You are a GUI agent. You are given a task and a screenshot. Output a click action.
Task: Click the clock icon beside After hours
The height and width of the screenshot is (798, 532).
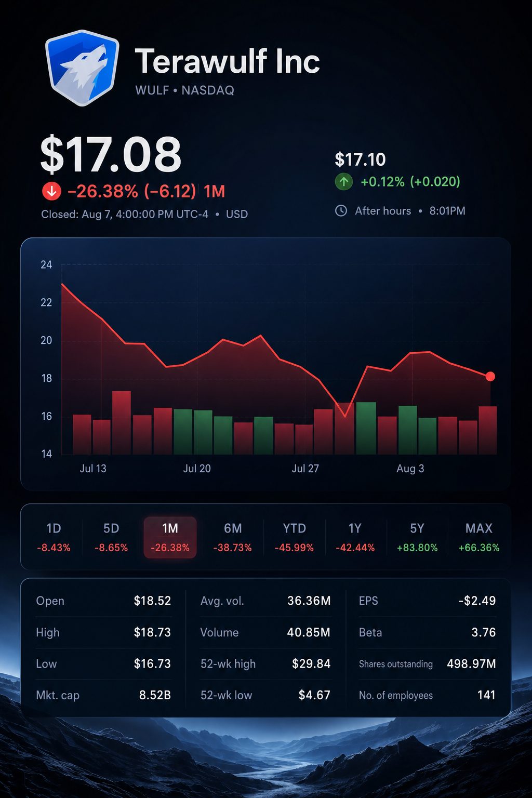[x=341, y=211]
